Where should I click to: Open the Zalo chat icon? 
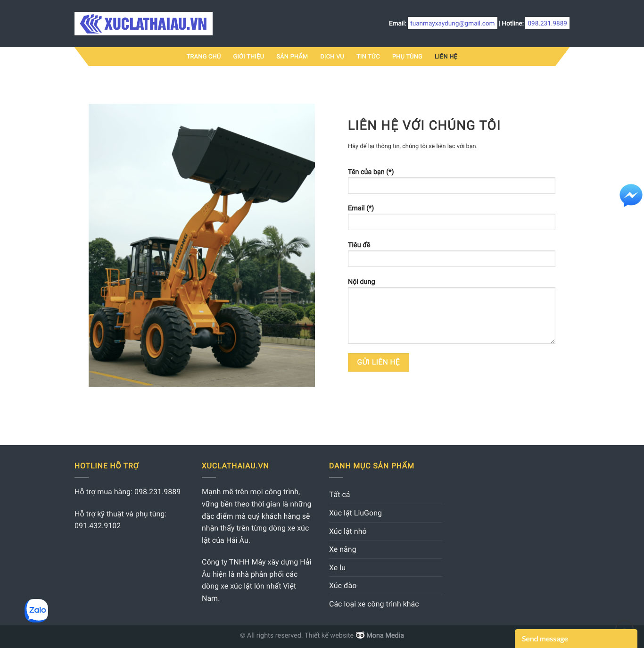click(x=37, y=610)
